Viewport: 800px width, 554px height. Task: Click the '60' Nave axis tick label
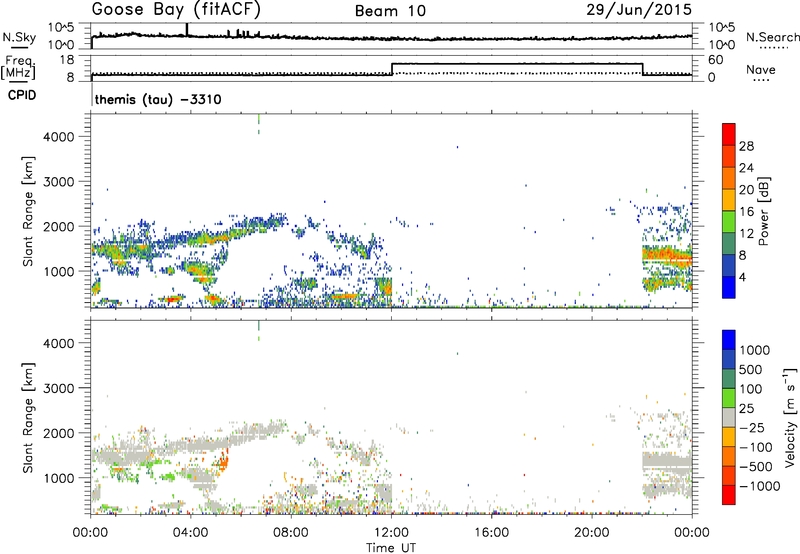tap(716, 60)
